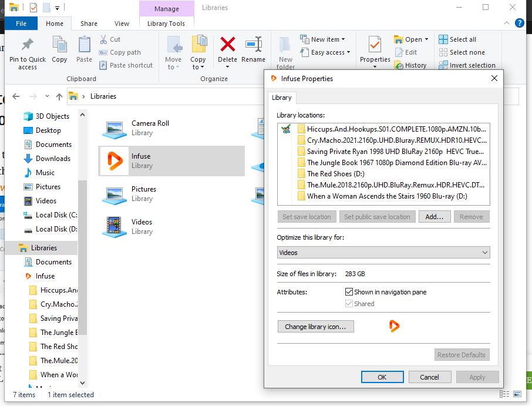This screenshot has height=406, width=532.
Task: Switch to large thumbnails view in status bar
Action: [517, 394]
